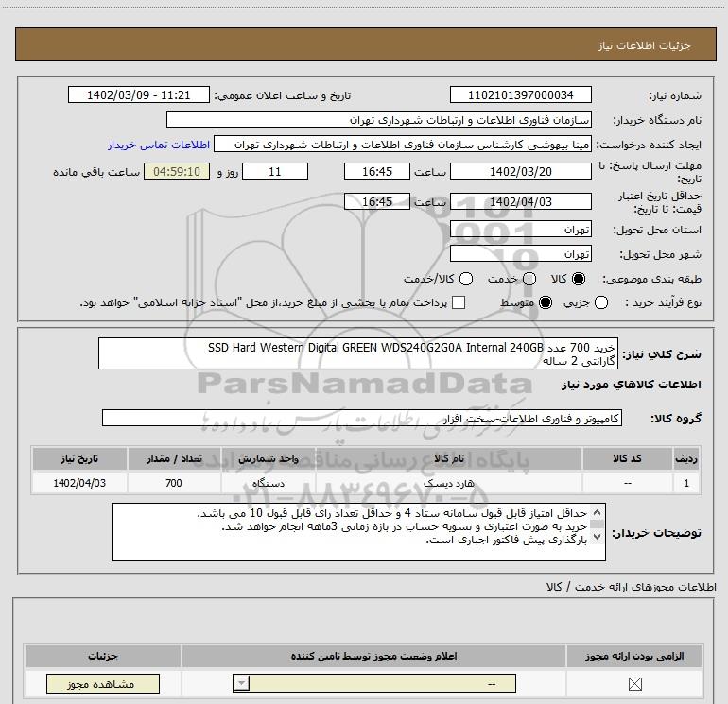Click the نام کالا column header
Screen dimensions: 728x704
pos(449,458)
